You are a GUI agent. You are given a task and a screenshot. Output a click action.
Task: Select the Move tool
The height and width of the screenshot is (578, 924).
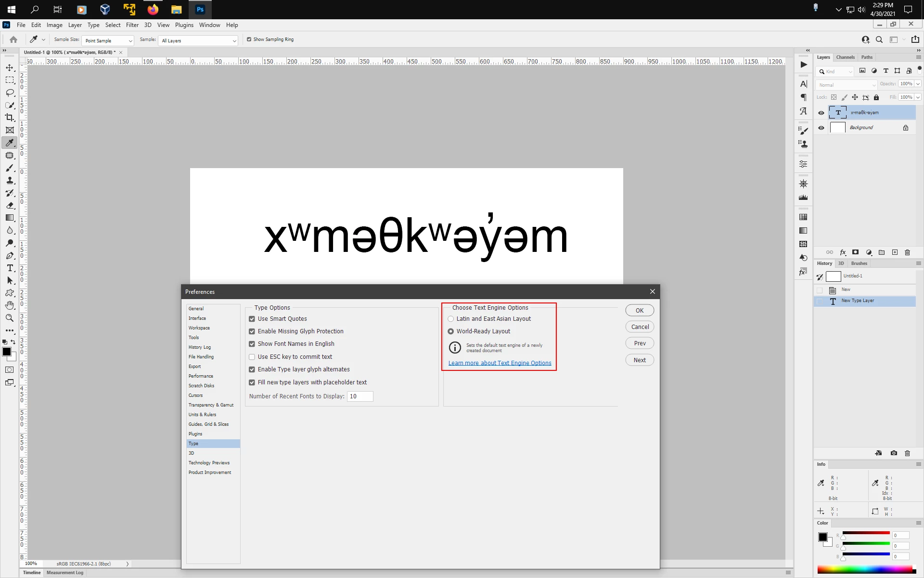click(10, 67)
